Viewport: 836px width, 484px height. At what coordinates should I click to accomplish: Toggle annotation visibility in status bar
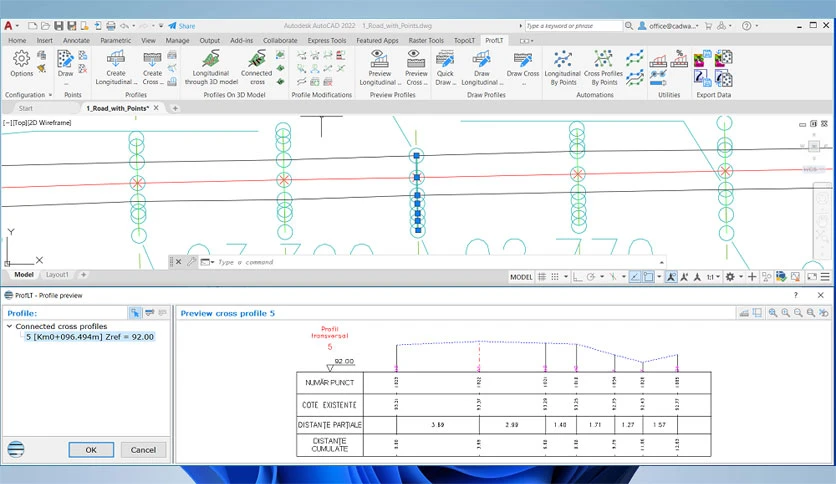[x=671, y=277]
